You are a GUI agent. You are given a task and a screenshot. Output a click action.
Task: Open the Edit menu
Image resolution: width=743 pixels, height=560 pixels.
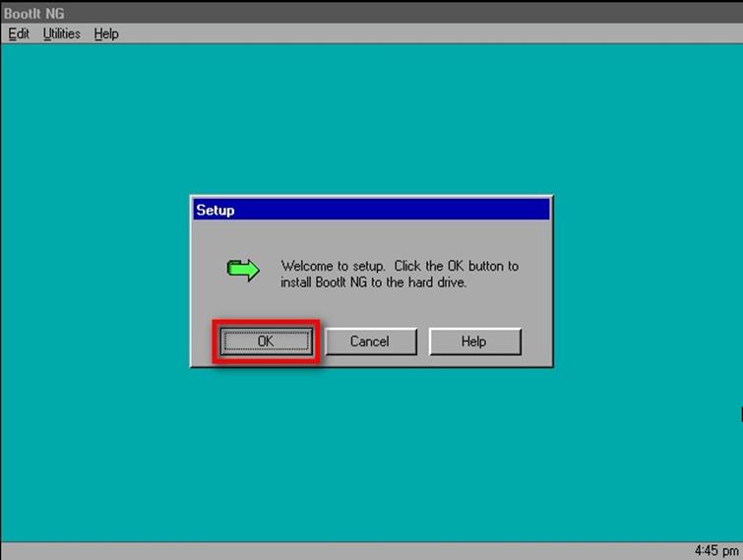pyautogui.click(x=19, y=34)
